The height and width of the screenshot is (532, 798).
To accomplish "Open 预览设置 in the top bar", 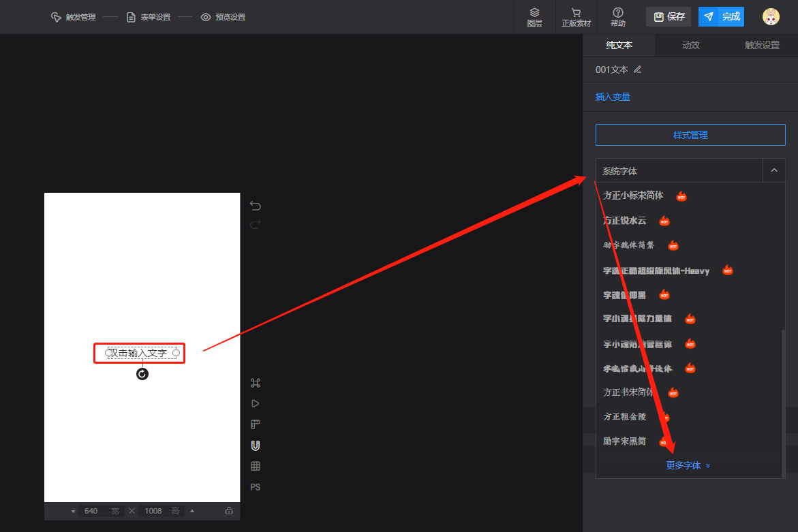I will (223, 17).
